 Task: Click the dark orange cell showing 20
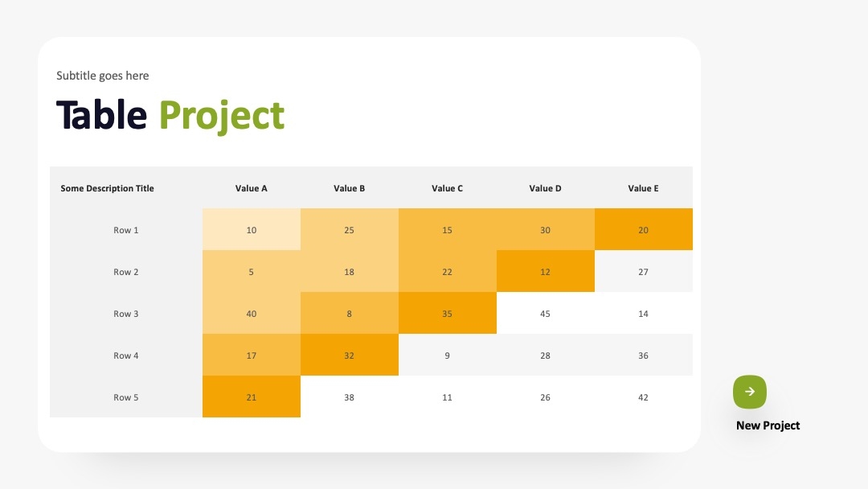coord(643,230)
